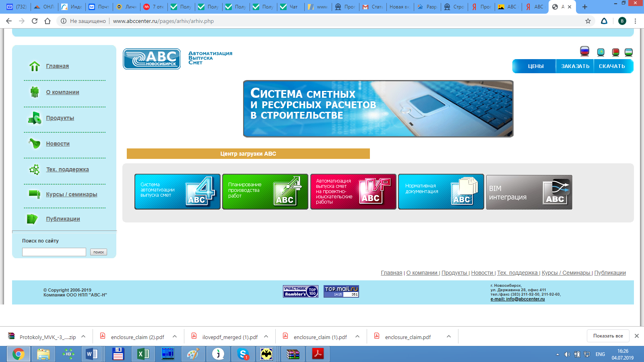Click the Курсы / семинары pointer icon
The height and width of the screenshot is (362, 644).
[35, 194]
